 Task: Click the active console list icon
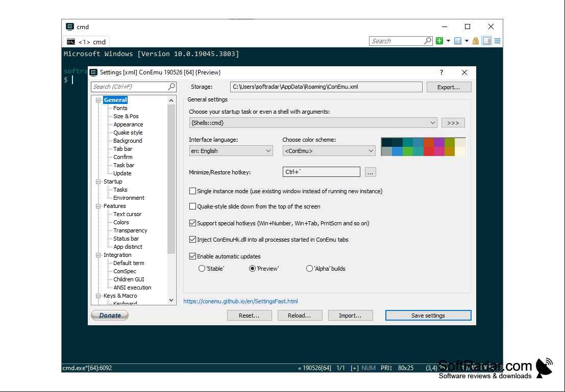pyautogui.click(x=458, y=41)
